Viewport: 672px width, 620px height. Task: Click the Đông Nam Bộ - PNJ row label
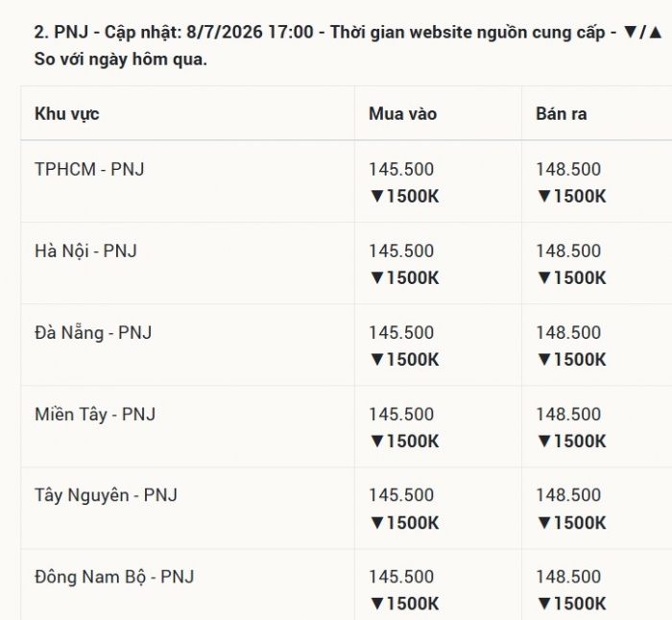[x=114, y=577]
